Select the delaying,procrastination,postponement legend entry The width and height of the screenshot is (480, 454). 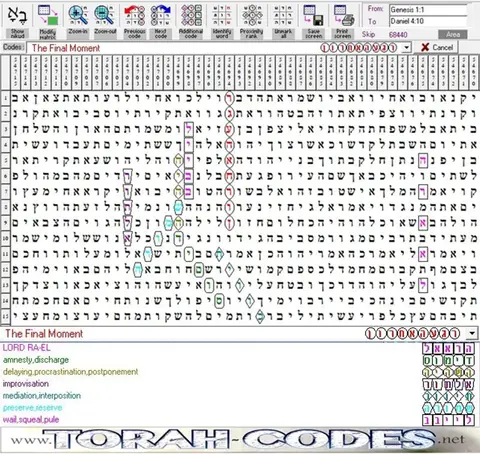[70, 372]
